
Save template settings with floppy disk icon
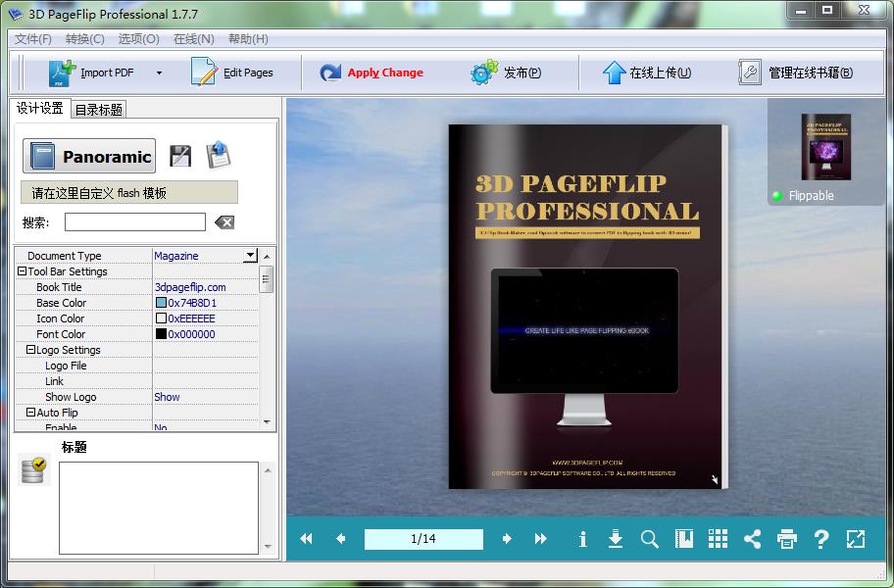[180, 156]
